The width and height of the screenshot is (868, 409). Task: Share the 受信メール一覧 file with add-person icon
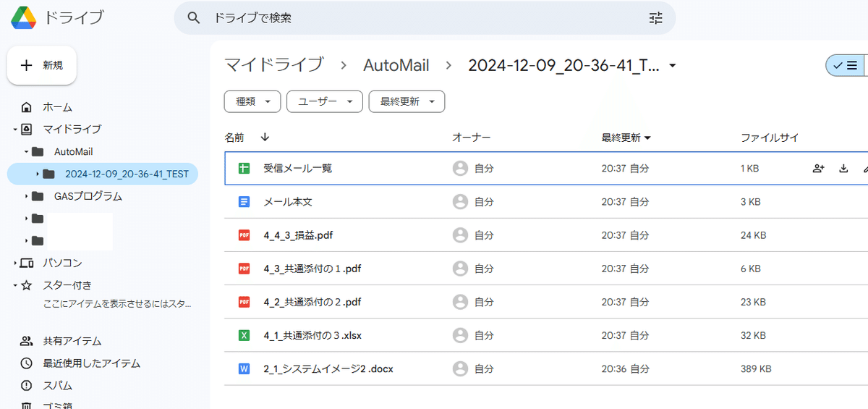click(818, 169)
